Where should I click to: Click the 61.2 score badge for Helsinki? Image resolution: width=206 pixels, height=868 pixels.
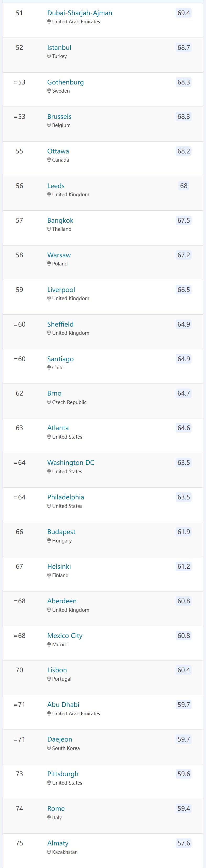183,566
